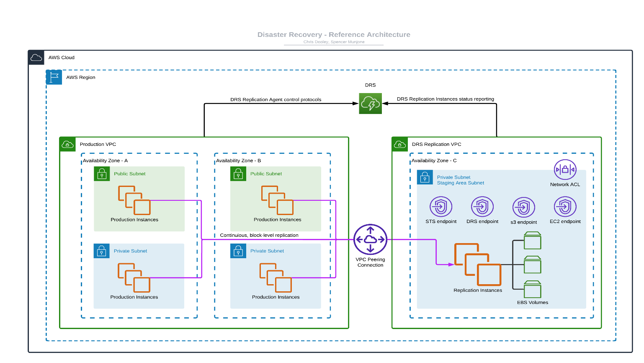Viewport: 644px width, 363px height.
Task: Click the AWS Region flag icon
Action: 54,77
